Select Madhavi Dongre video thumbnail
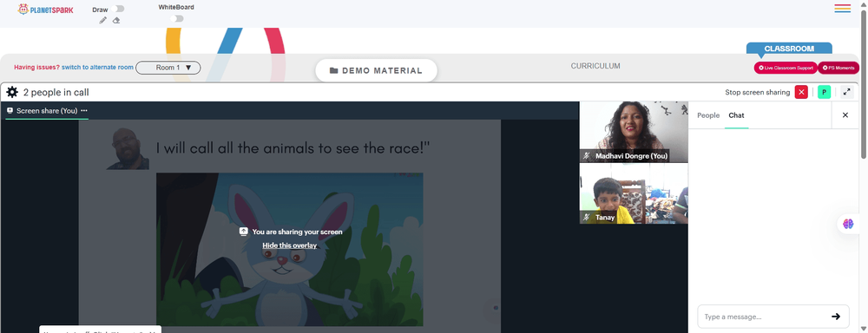The width and height of the screenshot is (868, 333). (634, 132)
